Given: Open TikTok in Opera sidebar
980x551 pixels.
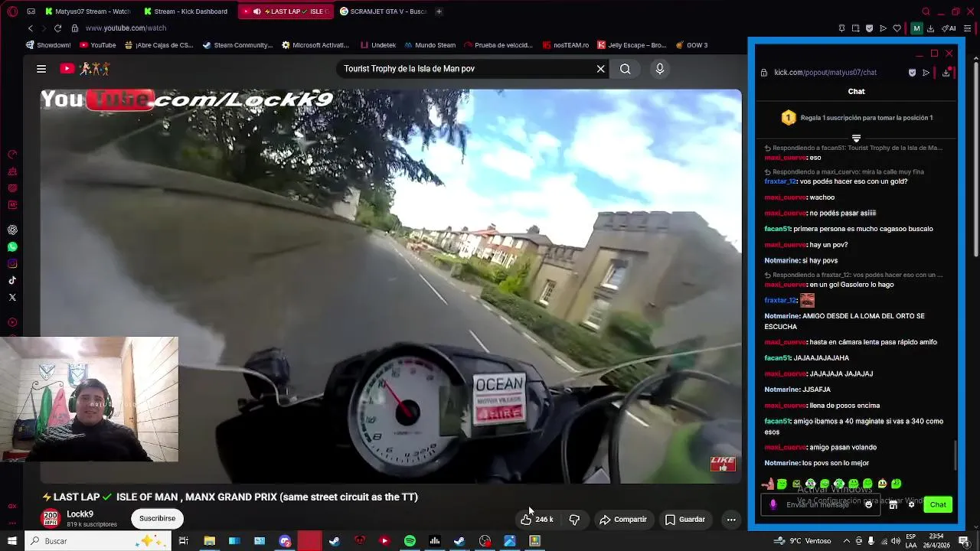Looking at the screenshot, I should tap(12, 280).
